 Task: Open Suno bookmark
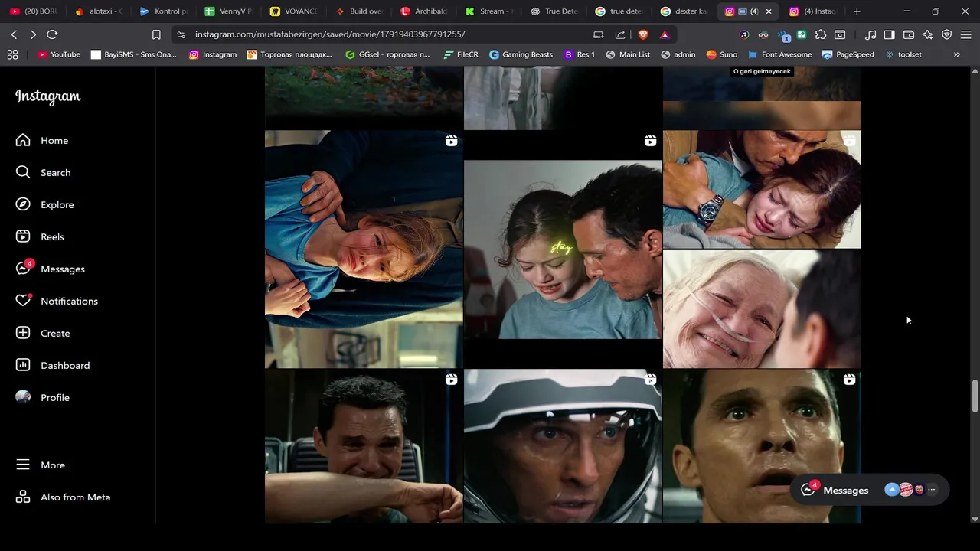pos(722,54)
